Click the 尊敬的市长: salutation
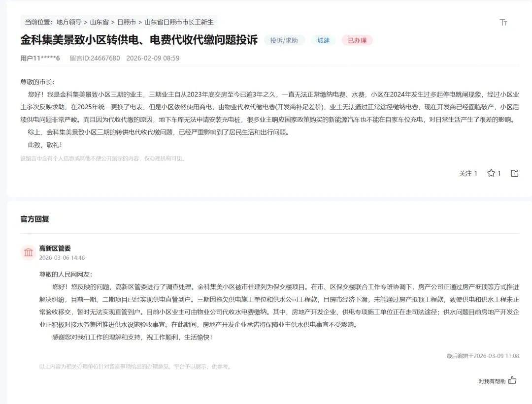Viewport: 532px width, 404px height. (37, 82)
